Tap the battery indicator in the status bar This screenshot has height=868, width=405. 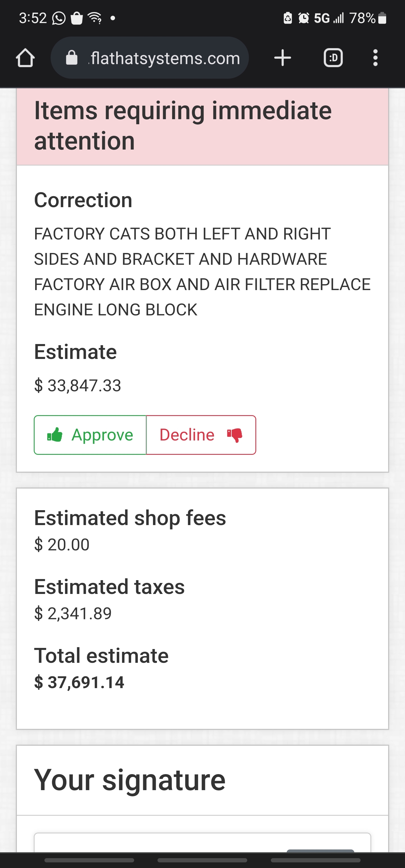383,19
